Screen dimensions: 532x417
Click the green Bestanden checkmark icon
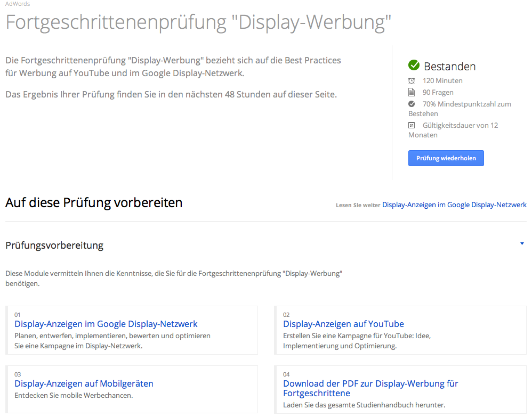(414, 65)
